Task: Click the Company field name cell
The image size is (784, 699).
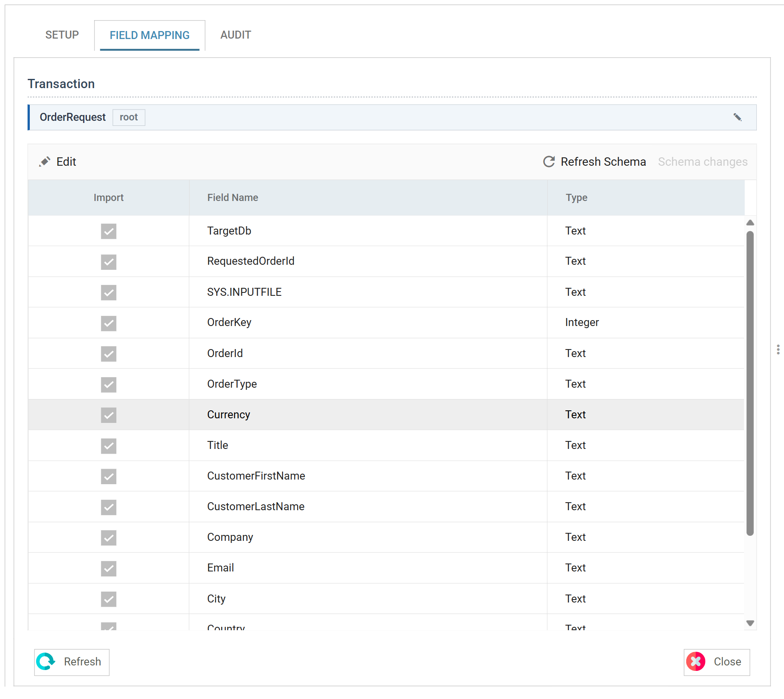Action: [x=368, y=537]
